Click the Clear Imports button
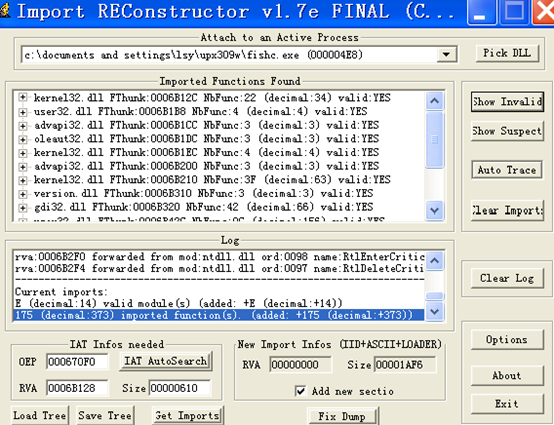The image size is (554, 425). (x=507, y=211)
